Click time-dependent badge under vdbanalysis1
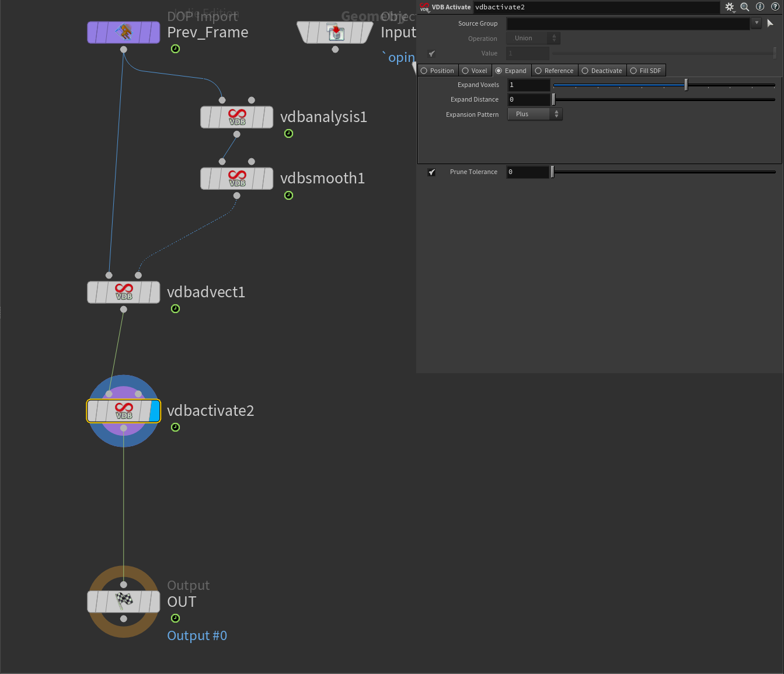Image resolution: width=784 pixels, height=674 pixels. (288, 134)
